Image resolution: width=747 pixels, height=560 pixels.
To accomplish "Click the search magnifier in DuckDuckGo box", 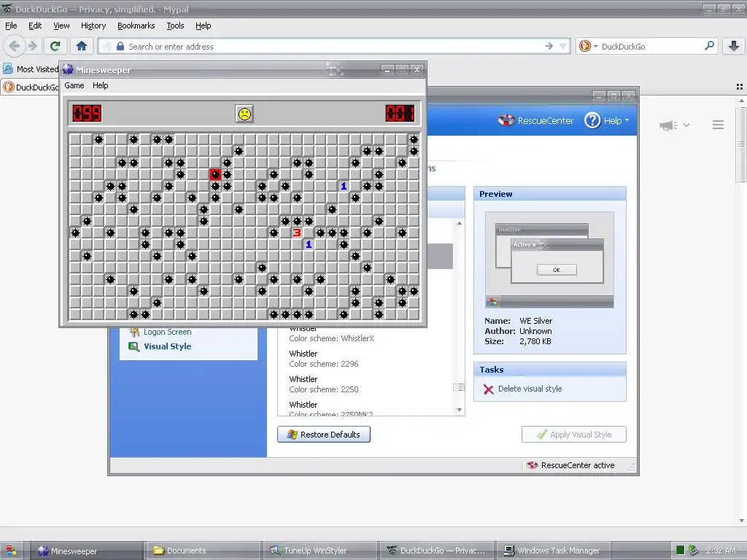I will [709, 46].
